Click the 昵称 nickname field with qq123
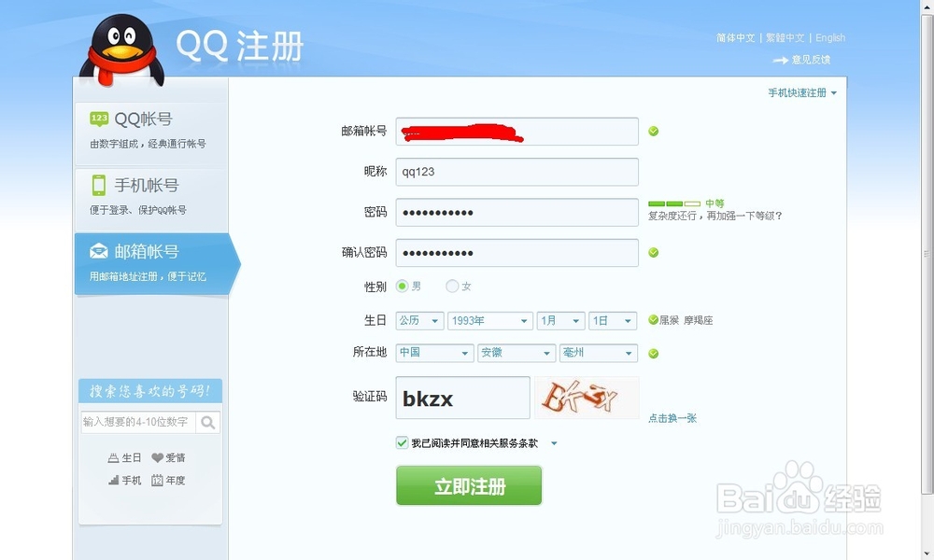Viewport: 934px width, 560px height. point(517,172)
